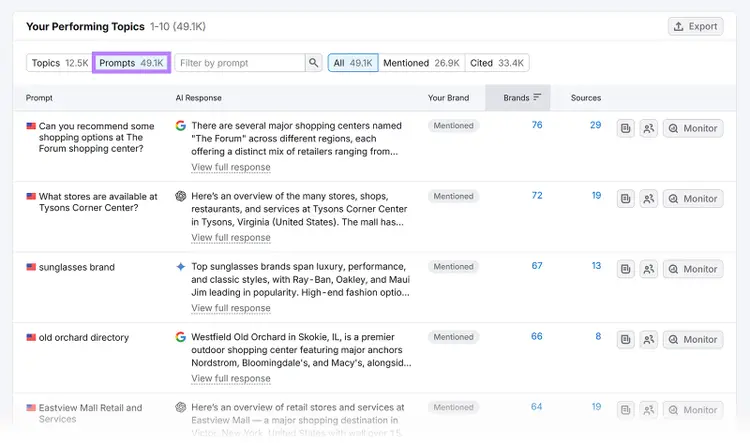Open brands count 64
This screenshot has height=443, width=750.
[537, 407]
